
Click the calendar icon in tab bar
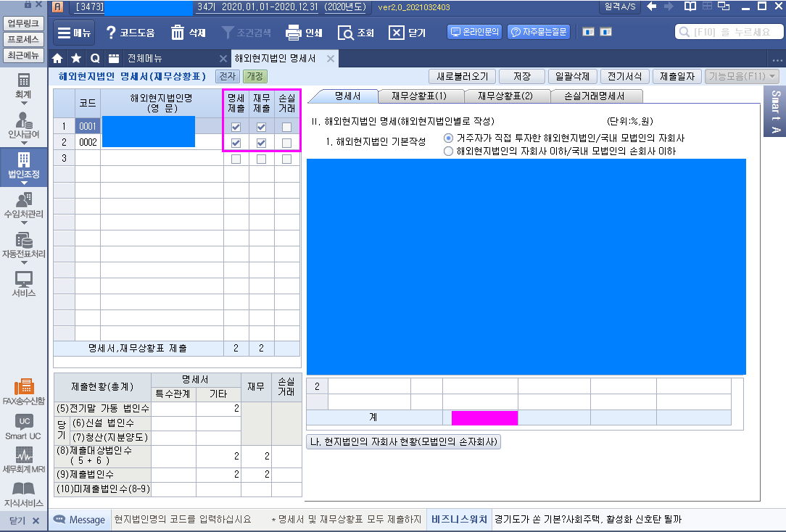114,59
